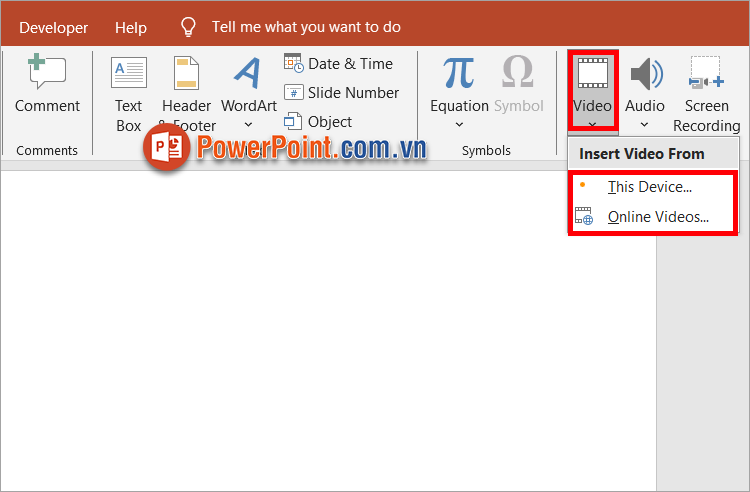750x492 pixels.
Task: Start Screen Recording
Action: [706, 75]
